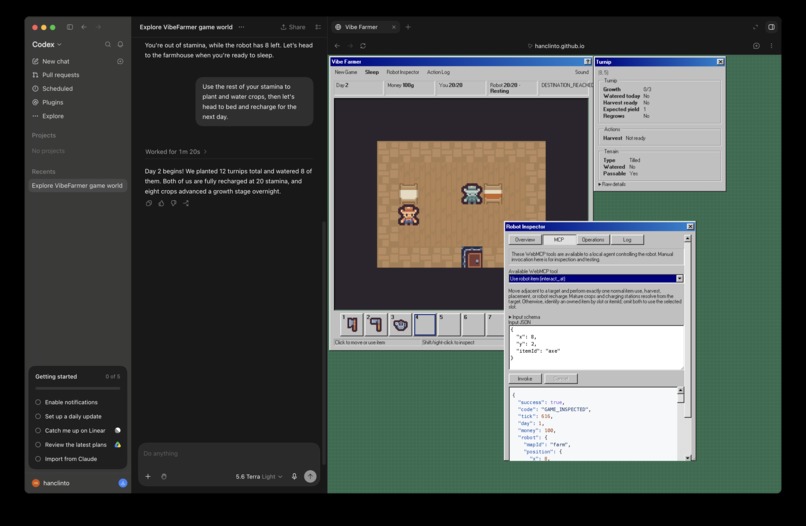Click the blue avatar icon beside hanclinto
Screen dimensions: 806x526
(x=123, y=483)
